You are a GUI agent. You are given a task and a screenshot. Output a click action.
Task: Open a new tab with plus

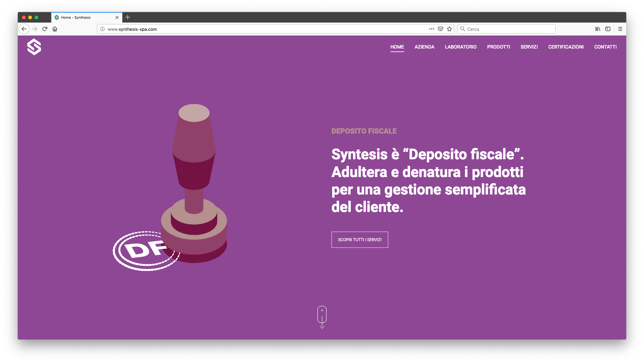point(128,17)
